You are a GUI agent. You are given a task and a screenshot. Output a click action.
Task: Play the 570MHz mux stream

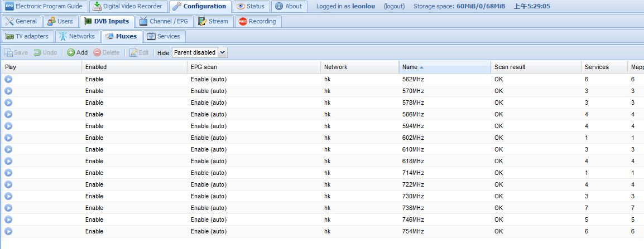pyautogui.click(x=8, y=91)
